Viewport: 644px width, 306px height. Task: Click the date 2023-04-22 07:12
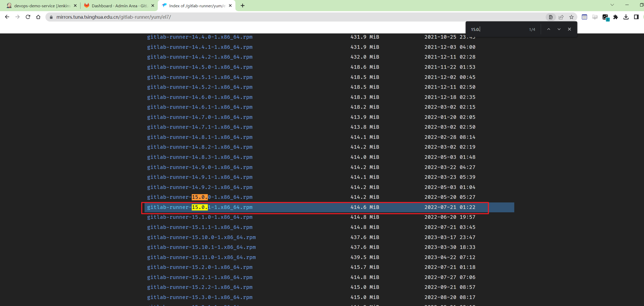(450, 257)
